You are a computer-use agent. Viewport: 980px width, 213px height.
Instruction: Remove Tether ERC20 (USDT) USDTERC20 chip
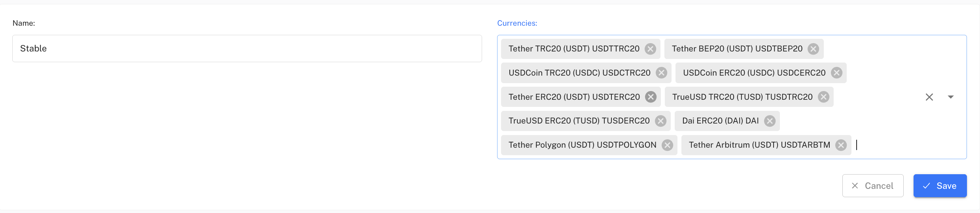[x=651, y=97]
